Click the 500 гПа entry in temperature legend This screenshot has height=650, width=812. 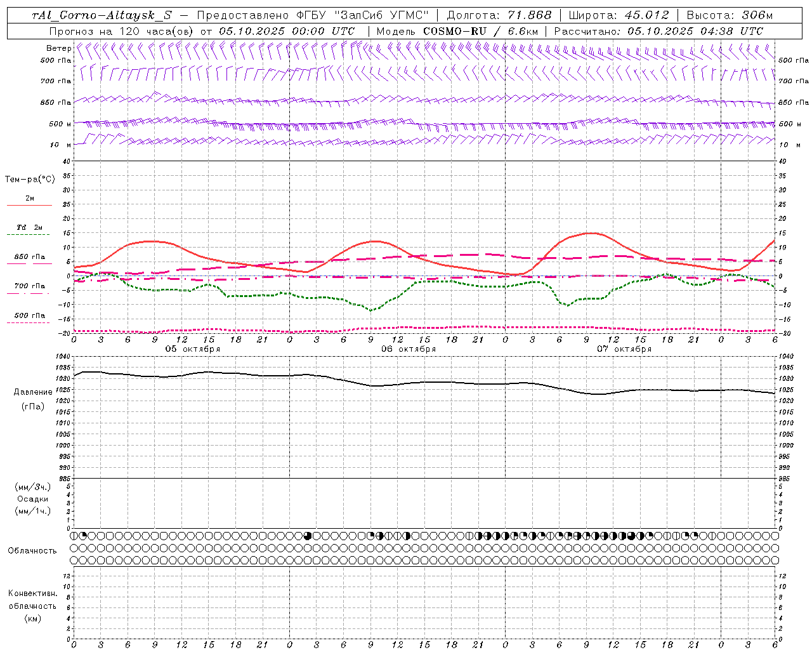pyautogui.click(x=30, y=315)
